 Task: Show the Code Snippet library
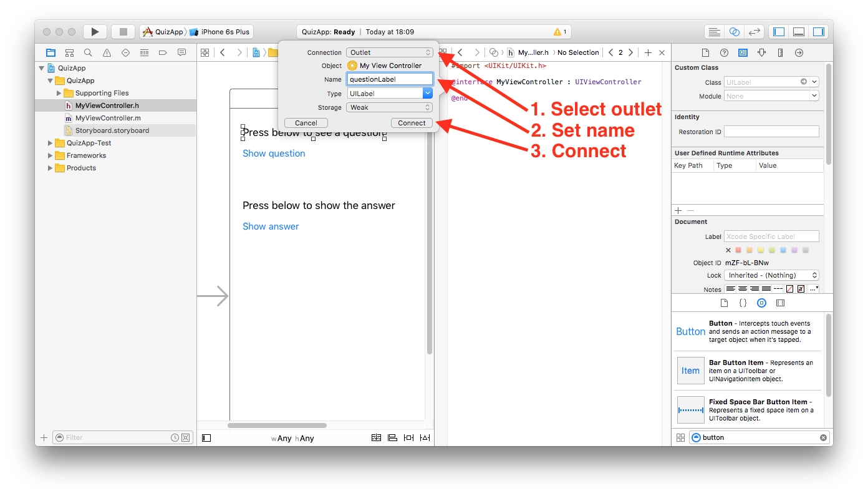(743, 303)
